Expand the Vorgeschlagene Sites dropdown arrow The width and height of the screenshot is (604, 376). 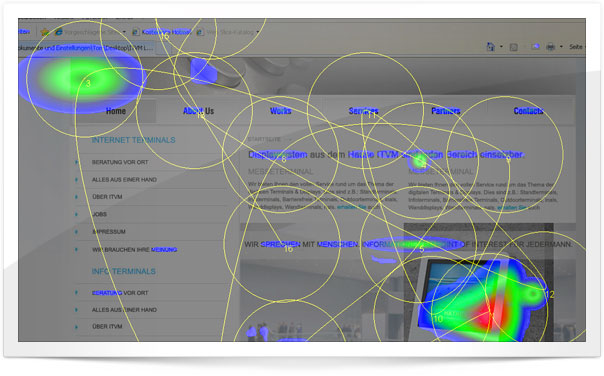[124, 32]
